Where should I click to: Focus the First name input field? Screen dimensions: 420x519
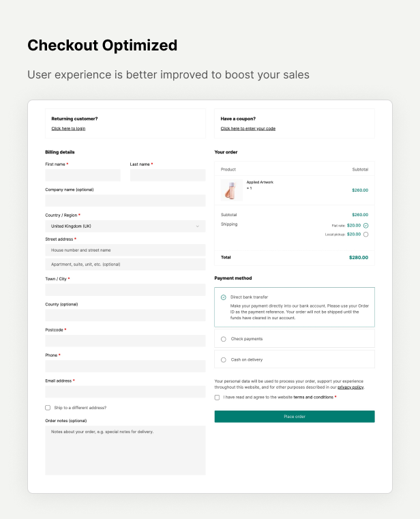click(x=82, y=175)
